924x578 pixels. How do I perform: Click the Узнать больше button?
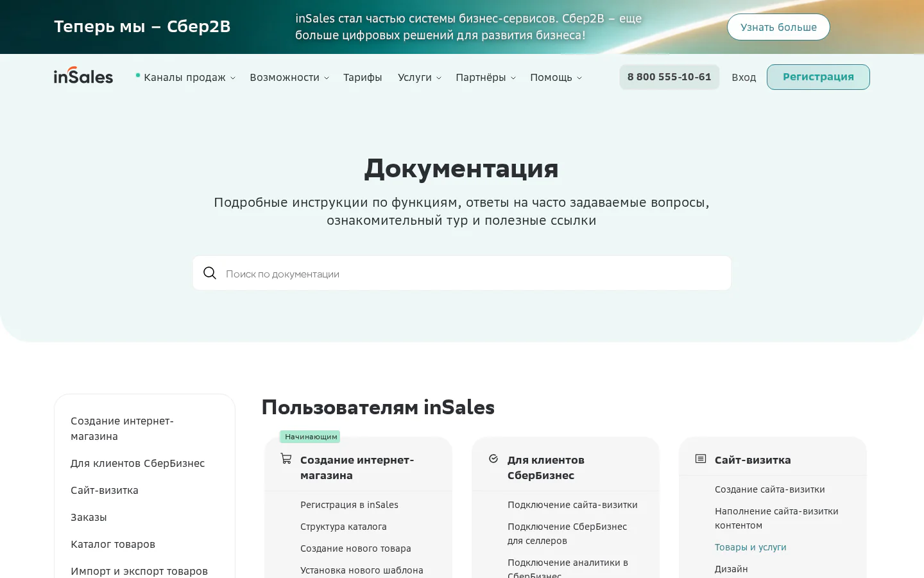click(778, 27)
